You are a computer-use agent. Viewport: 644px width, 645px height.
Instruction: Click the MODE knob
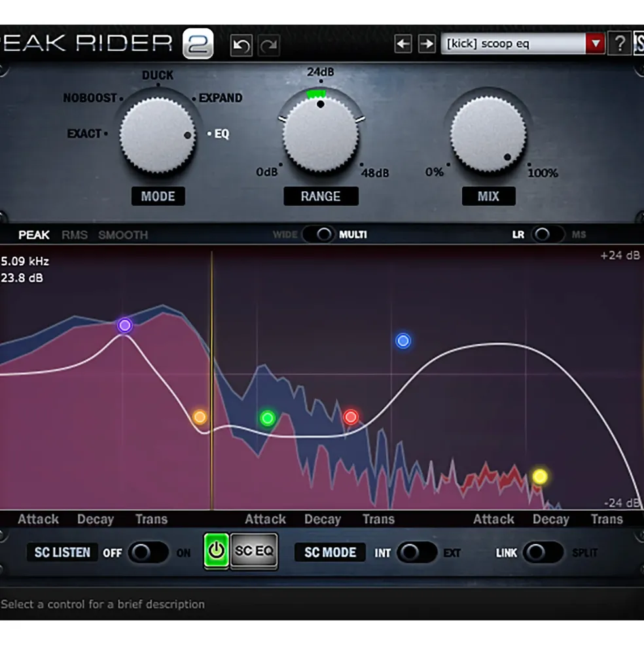158,136
